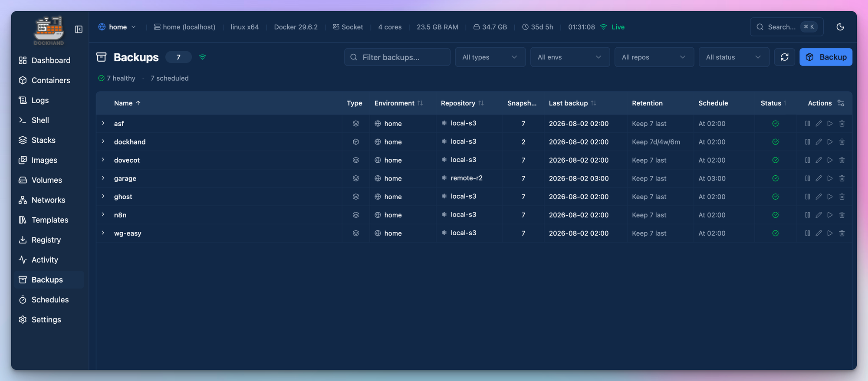868x381 pixels.
Task: Open the global Search box
Action: [786, 27]
